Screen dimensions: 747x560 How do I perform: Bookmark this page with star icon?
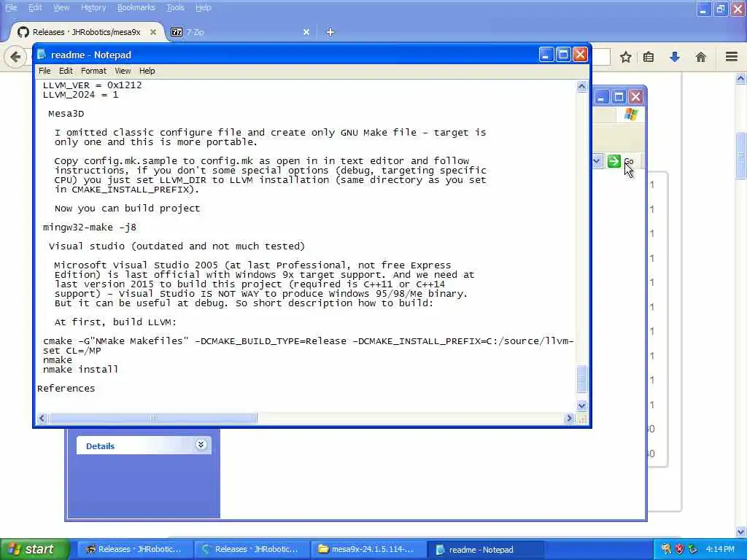pyautogui.click(x=625, y=57)
